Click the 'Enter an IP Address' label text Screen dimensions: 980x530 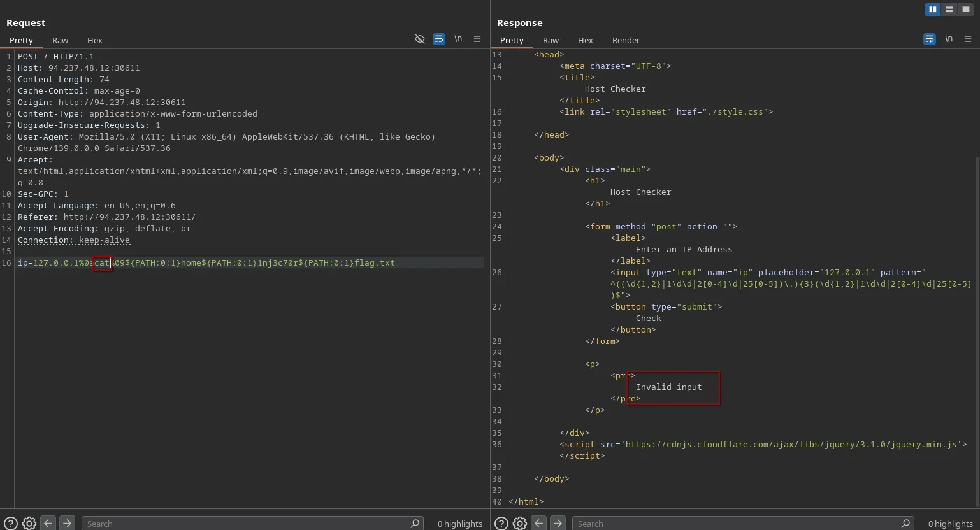point(684,249)
